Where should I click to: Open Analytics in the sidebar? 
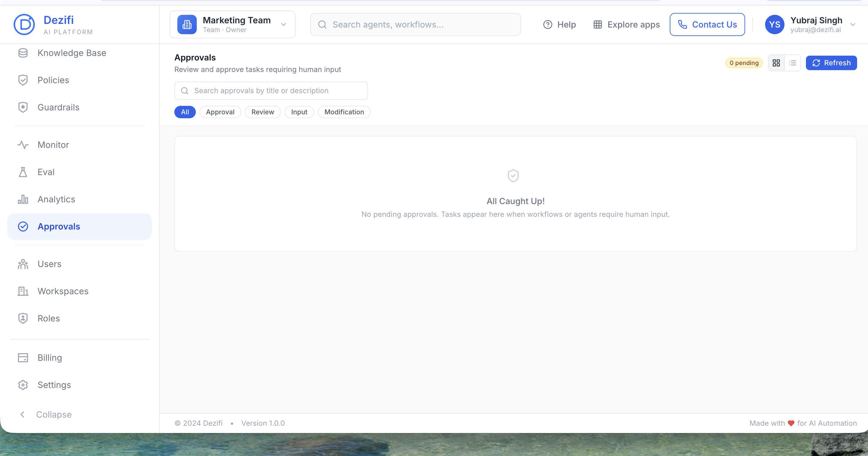pos(80,199)
